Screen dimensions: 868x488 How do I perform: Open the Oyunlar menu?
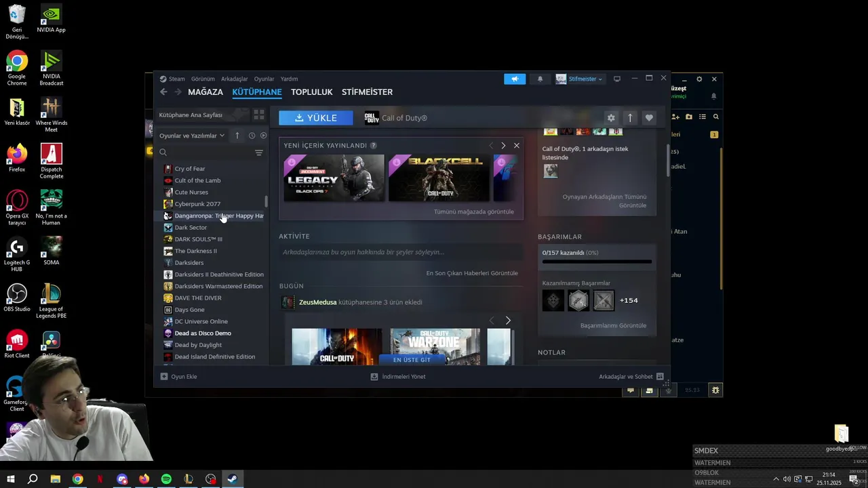pyautogui.click(x=264, y=79)
